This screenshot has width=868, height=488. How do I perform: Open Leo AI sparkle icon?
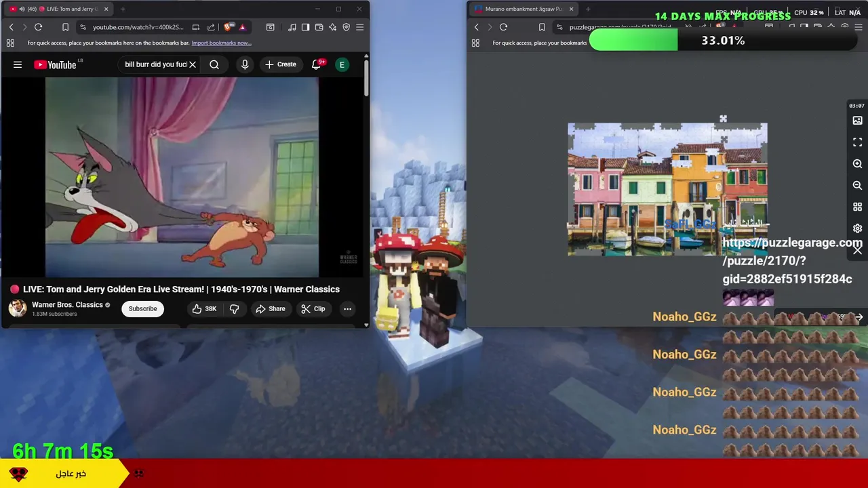332,27
